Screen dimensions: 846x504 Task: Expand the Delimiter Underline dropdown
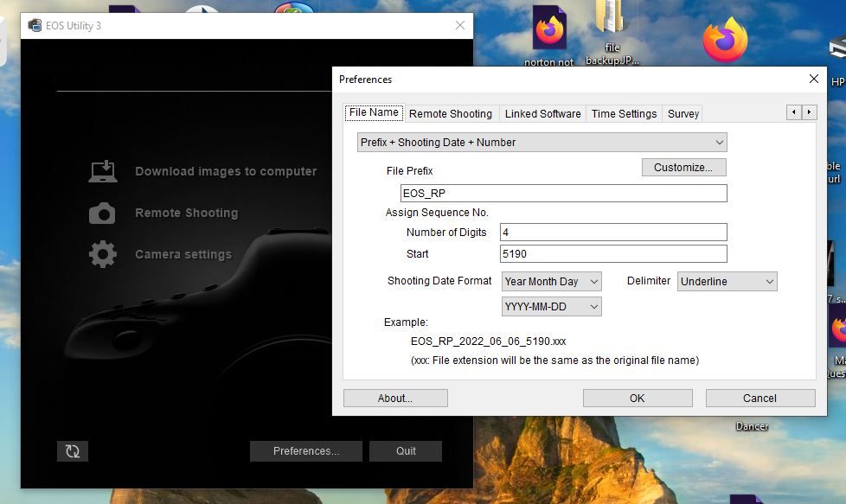pyautogui.click(x=727, y=282)
